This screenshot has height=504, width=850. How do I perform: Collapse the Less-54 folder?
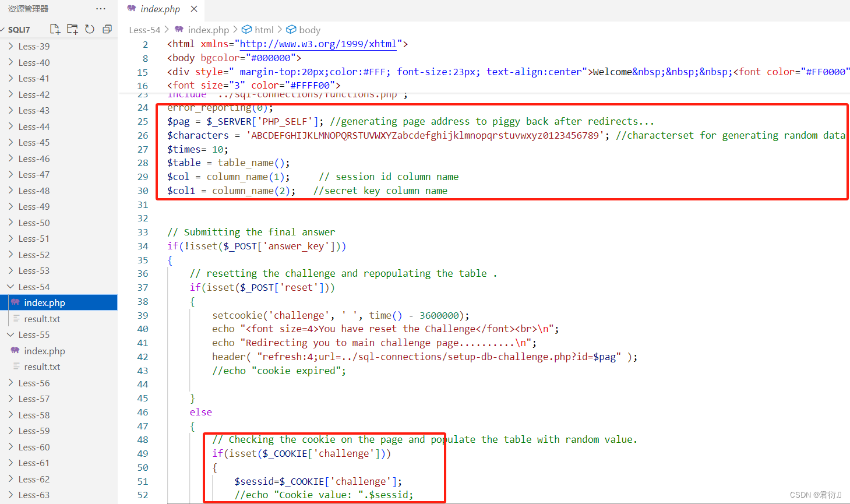tap(10, 287)
